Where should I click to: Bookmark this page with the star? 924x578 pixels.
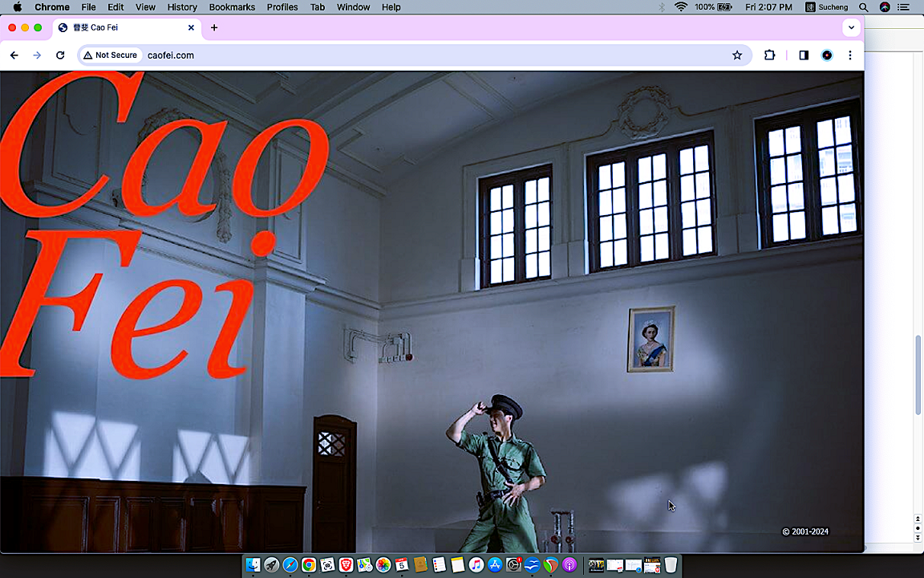(x=736, y=55)
